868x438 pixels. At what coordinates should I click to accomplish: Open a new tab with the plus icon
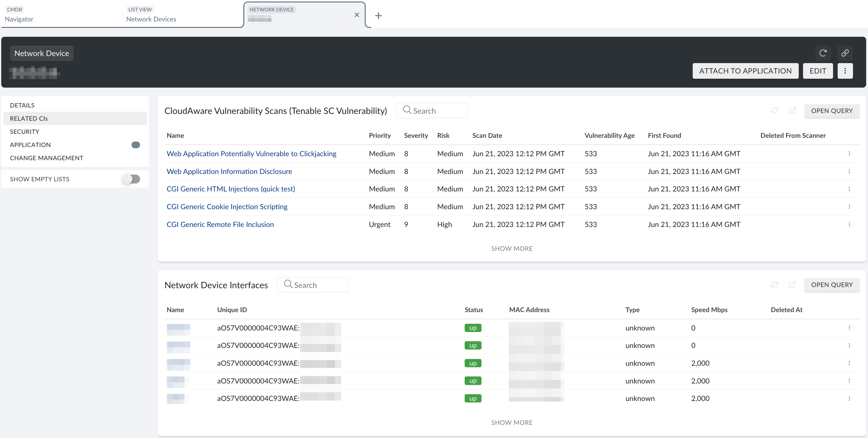(x=379, y=16)
